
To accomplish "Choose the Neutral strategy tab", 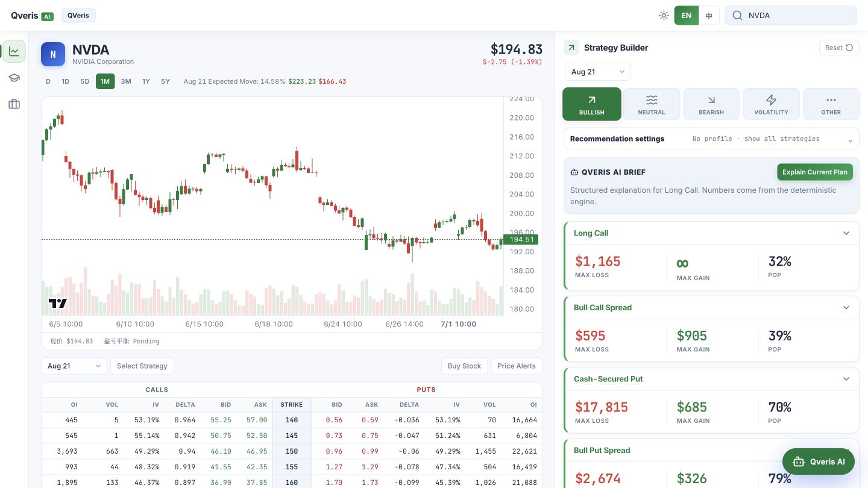I will (x=652, y=104).
